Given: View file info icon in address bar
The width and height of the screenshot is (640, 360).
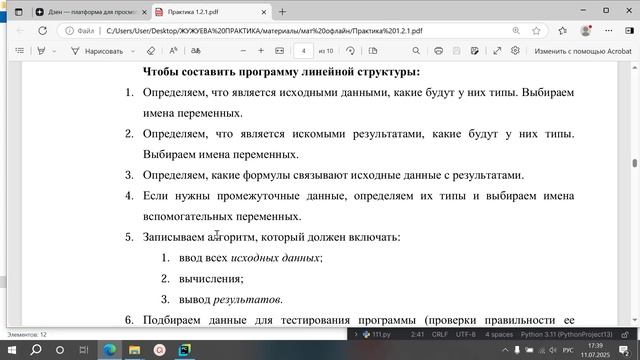Looking at the screenshot, I should [69, 31].
